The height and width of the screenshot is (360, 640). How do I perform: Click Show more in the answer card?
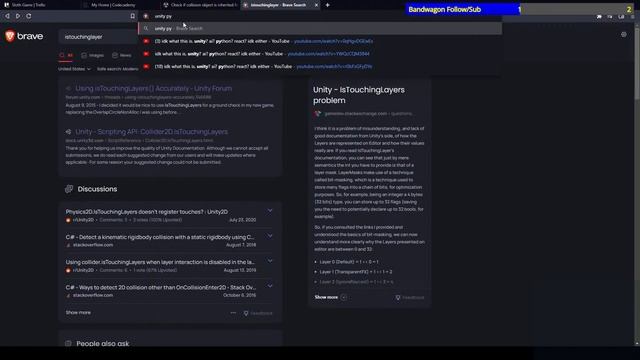click(330, 297)
